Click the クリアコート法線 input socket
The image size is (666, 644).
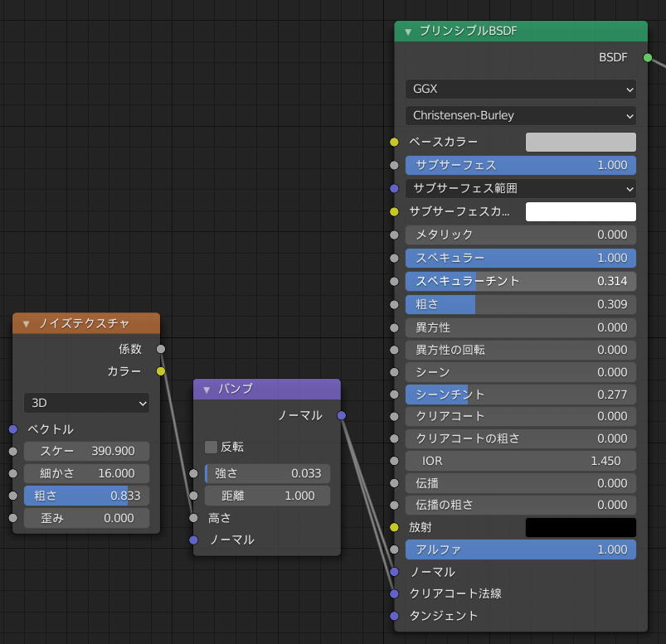tap(394, 594)
